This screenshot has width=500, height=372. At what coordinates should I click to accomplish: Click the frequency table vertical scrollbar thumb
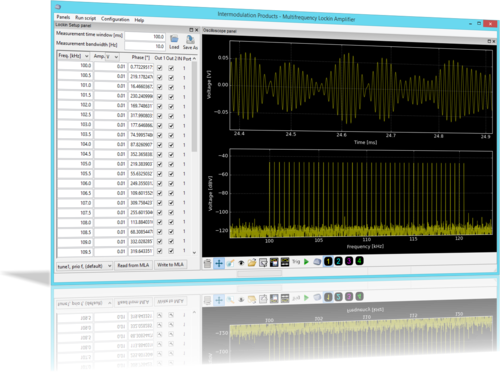coord(194,107)
